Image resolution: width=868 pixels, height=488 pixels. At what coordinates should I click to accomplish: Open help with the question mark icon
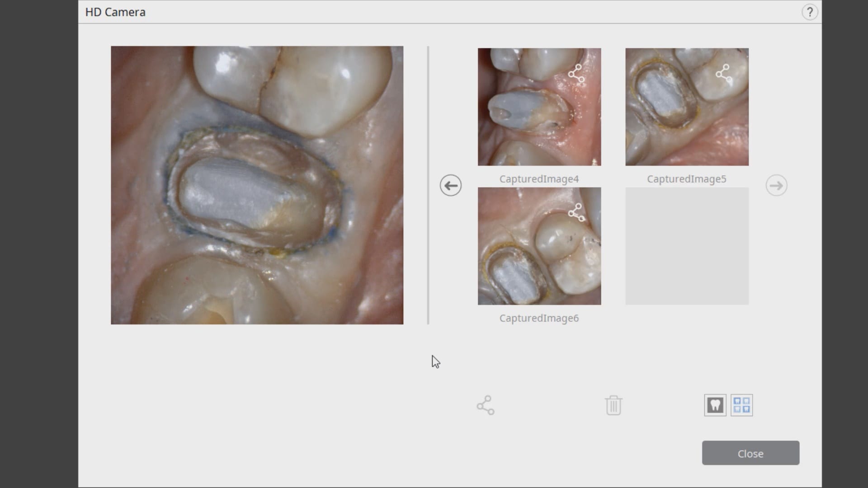[x=810, y=12]
